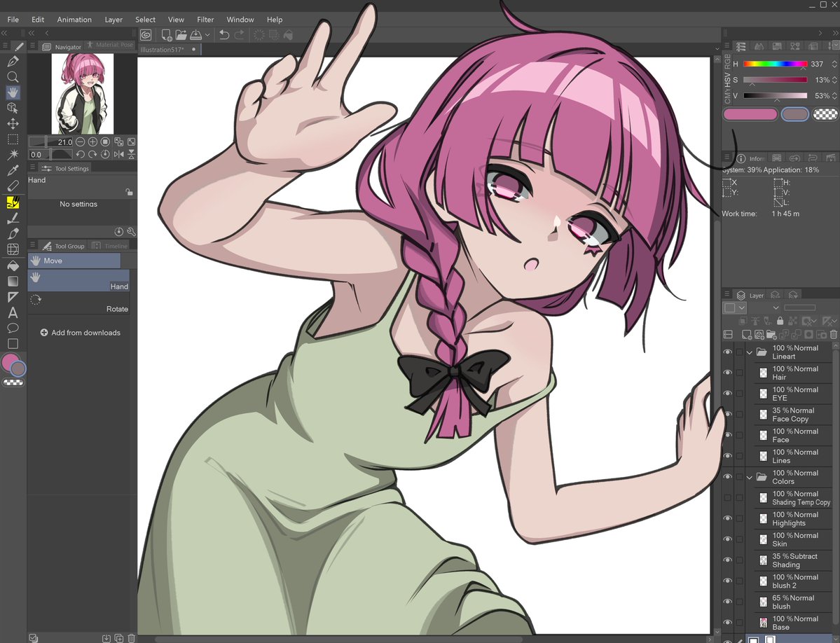
Task: Hide the Lineart folder layer
Action: coord(727,352)
